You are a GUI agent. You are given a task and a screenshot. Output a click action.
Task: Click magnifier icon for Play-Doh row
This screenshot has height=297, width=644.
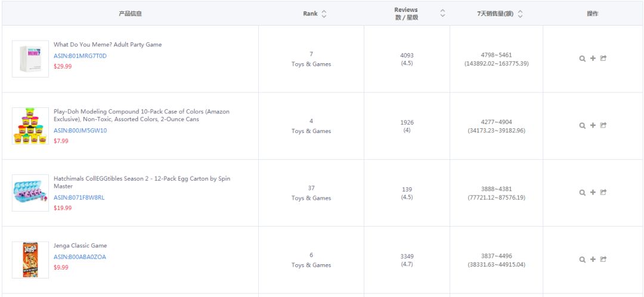[x=582, y=126]
